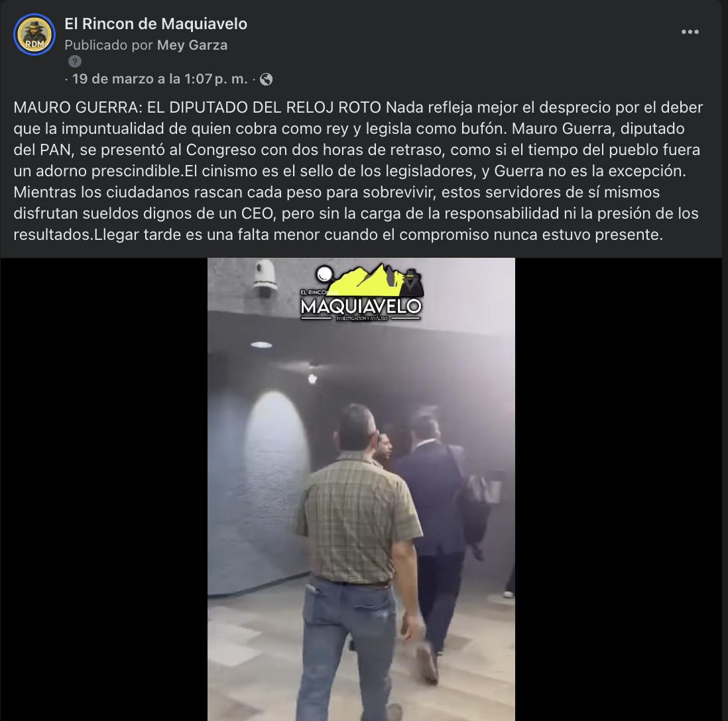Click the ceiling recessed light in video
Viewport: 728px width, 721px height.
pos(261,345)
